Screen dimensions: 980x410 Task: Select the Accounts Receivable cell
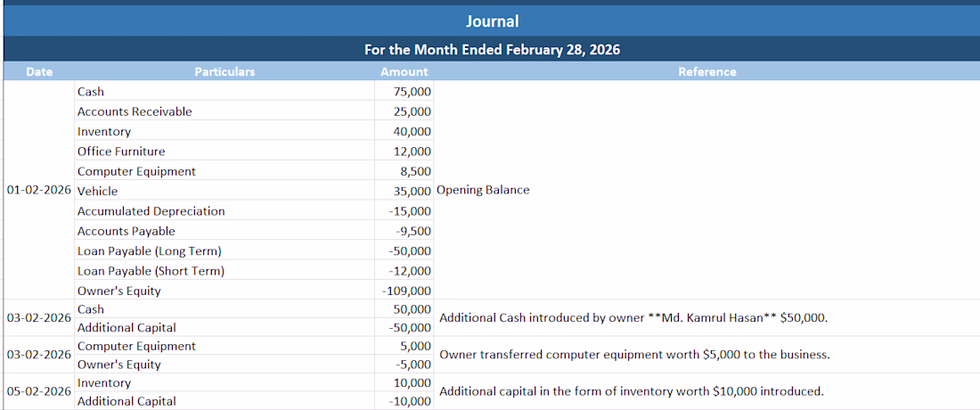pyautogui.click(x=225, y=111)
